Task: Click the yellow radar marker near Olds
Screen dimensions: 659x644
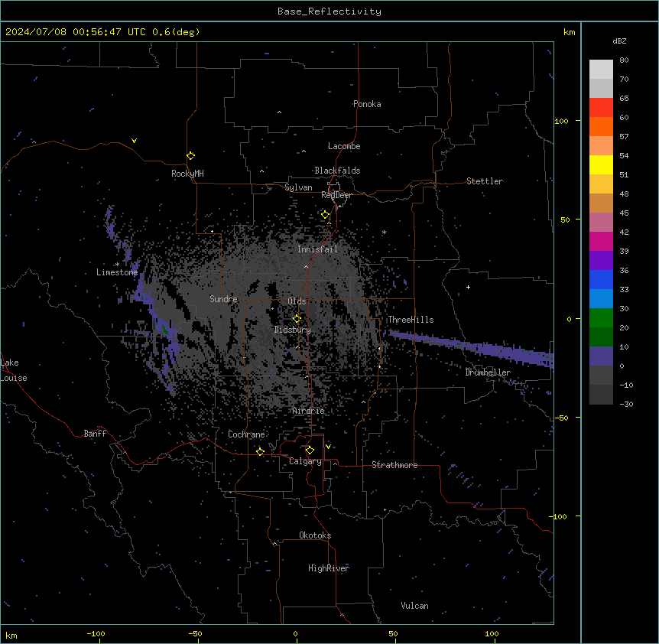Action: point(297,319)
